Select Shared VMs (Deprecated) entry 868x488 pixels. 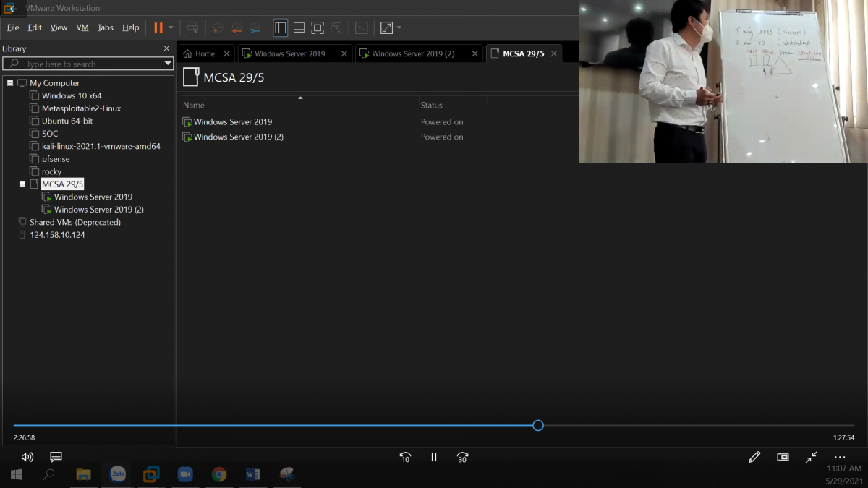75,222
